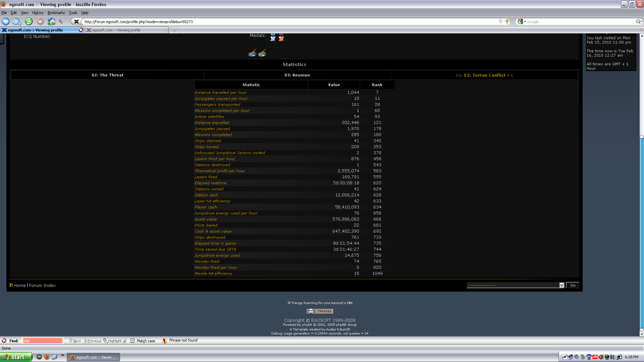
Task: Close the active egosoft Viewing profile tab
Action: pos(80,30)
